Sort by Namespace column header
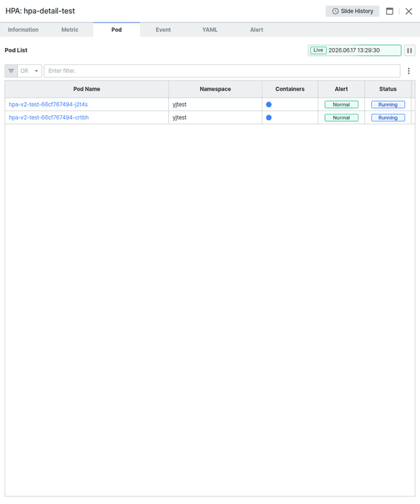The width and height of the screenshot is (420, 504). (215, 89)
